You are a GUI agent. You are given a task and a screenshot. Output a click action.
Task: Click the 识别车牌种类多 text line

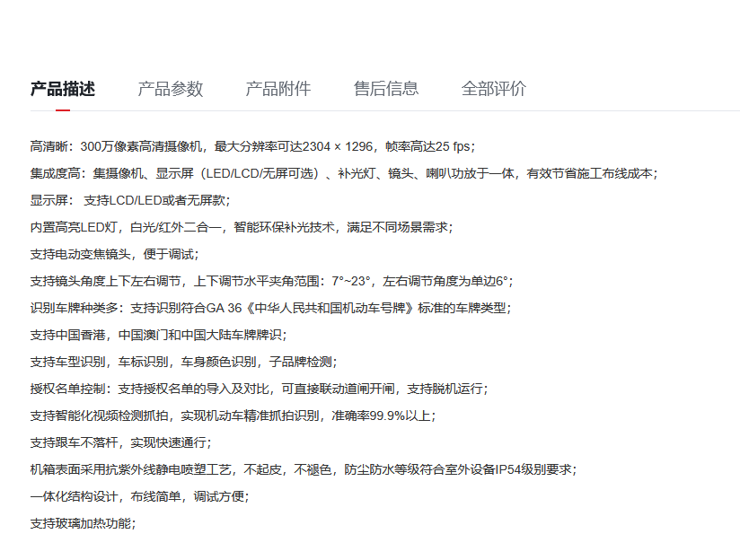coord(271,308)
